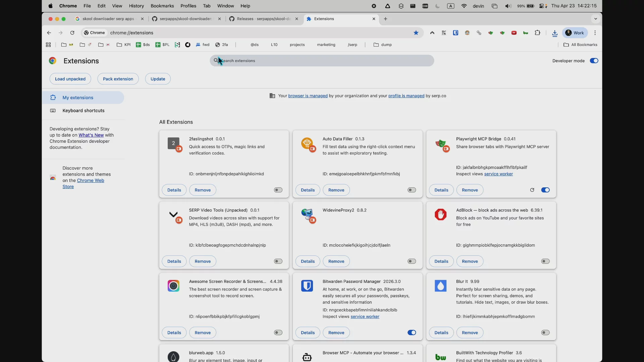Open the Downloads icon in toolbar
The image size is (644, 362).
[x=555, y=33]
